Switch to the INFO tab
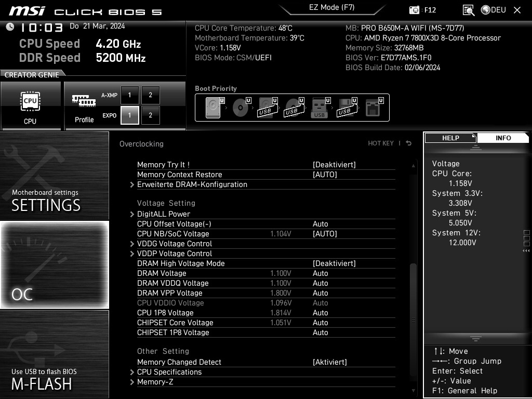This screenshot has width=532, height=399. click(x=503, y=138)
